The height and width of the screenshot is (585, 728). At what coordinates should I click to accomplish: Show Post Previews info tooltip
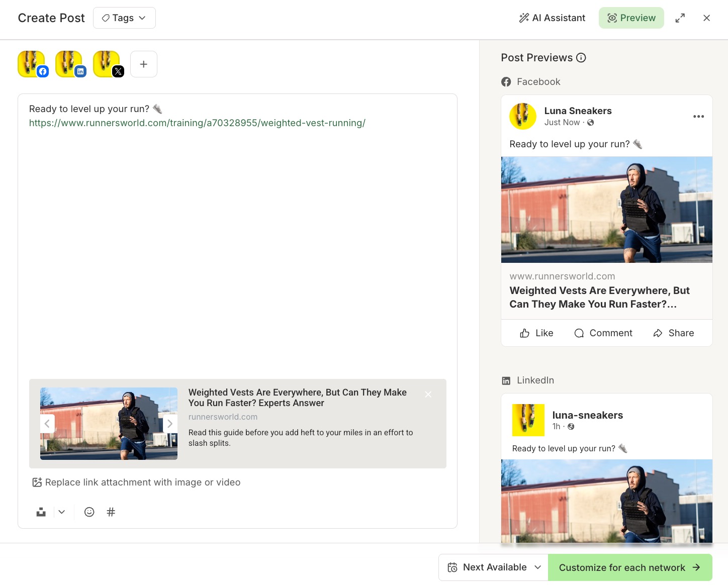581,58
